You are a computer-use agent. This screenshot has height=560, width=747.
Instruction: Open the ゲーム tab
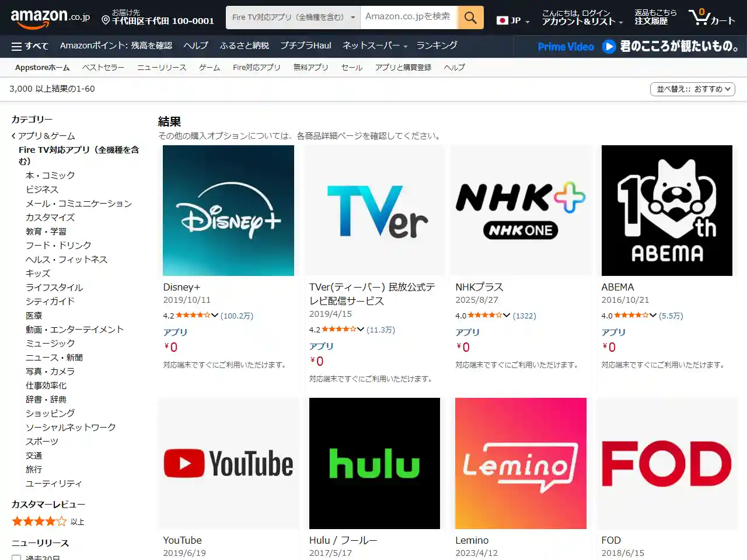(210, 68)
